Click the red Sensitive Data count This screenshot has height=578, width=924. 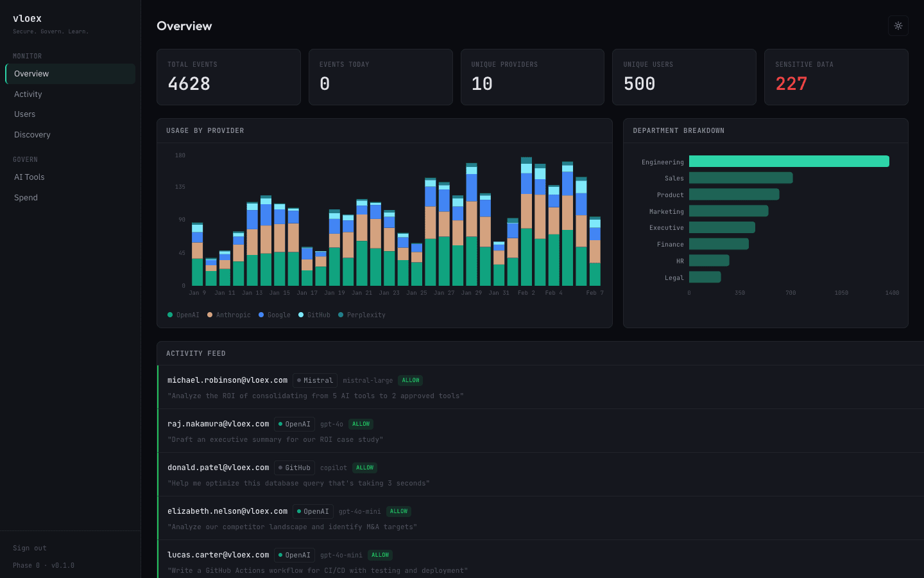click(x=791, y=83)
